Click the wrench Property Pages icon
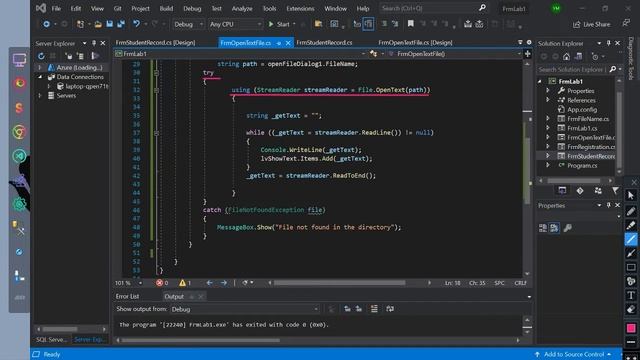 pos(567,228)
